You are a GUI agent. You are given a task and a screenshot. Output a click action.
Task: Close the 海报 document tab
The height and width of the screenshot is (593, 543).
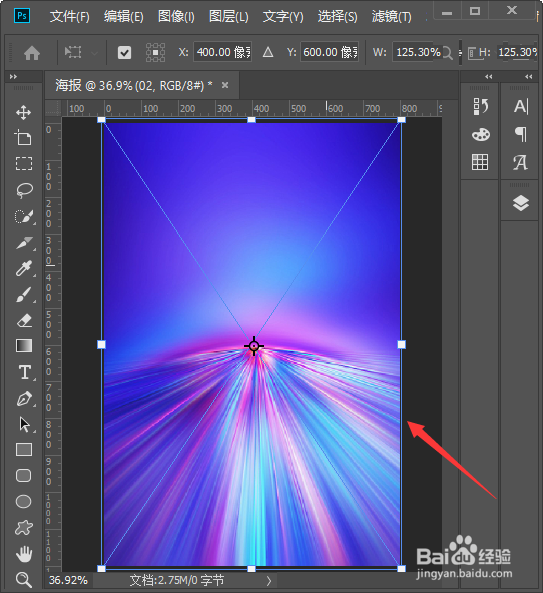click(225, 85)
